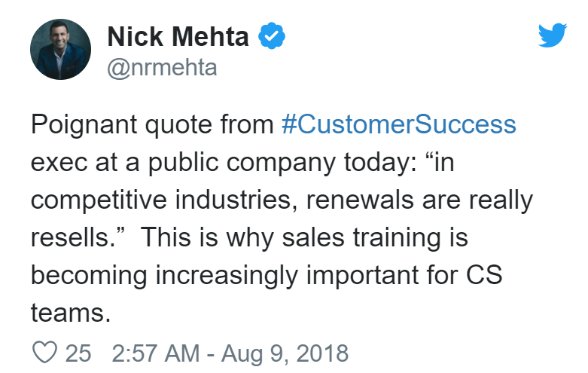Image resolution: width=588 pixels, height=373 pixels.
Task: Click the word "teams" ending the tweet
Action: coord(65,313)
